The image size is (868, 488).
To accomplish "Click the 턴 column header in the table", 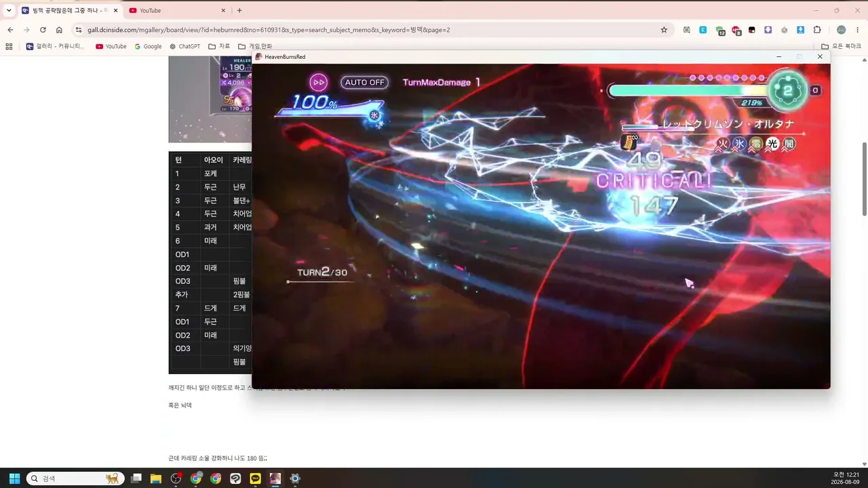I will (x=178, y=160).
